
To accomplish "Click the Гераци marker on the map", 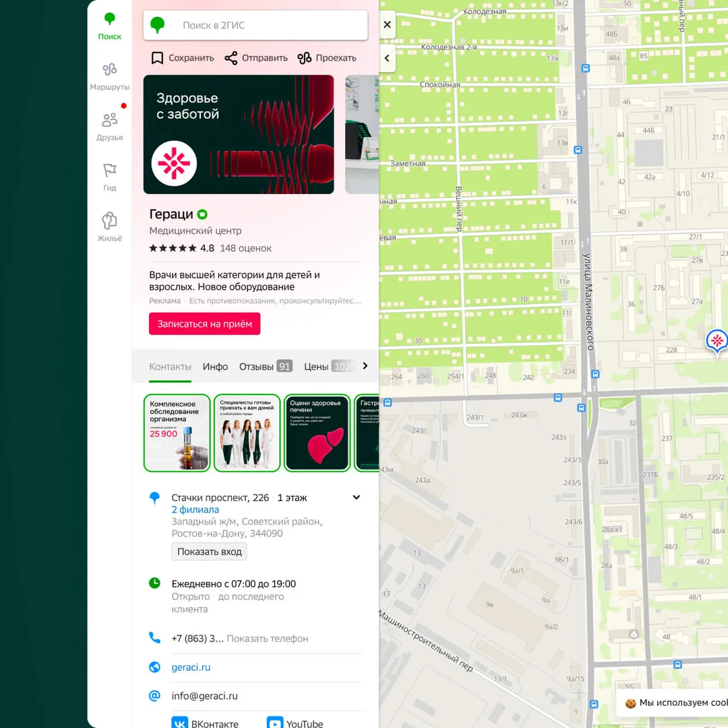I will coord(717,341).
